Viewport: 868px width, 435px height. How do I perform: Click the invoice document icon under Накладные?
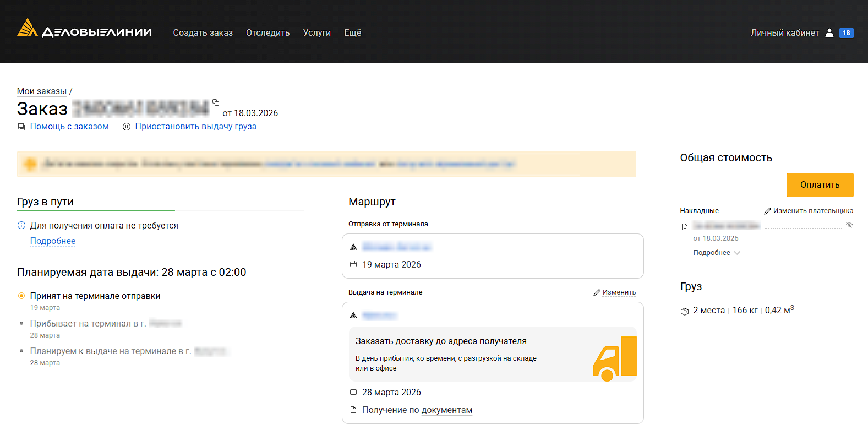[x=685, y=227]
